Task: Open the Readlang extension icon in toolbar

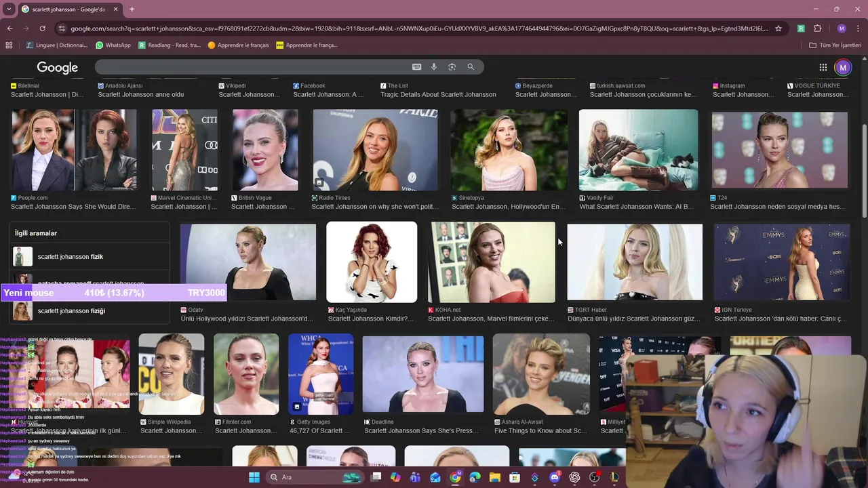Action: pyautogui.click(x=801, y=28)
